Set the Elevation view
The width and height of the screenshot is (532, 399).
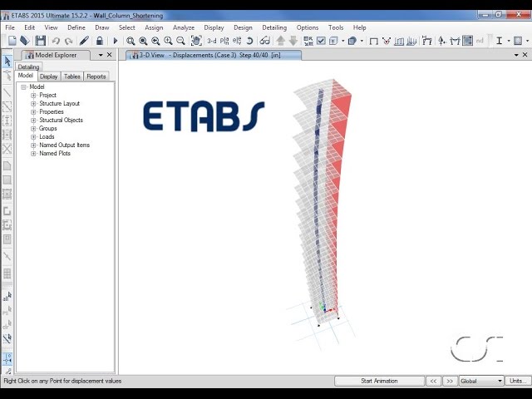(x=237, y=41)
